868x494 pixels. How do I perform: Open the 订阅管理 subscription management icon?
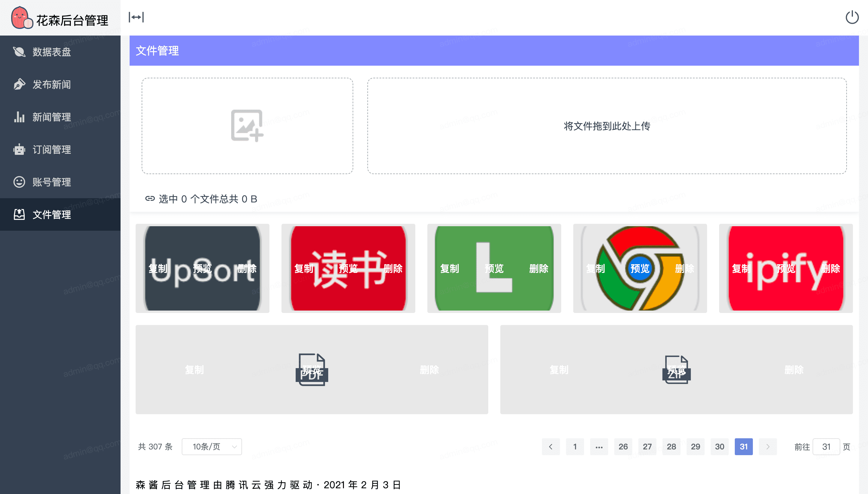[19, 149]
